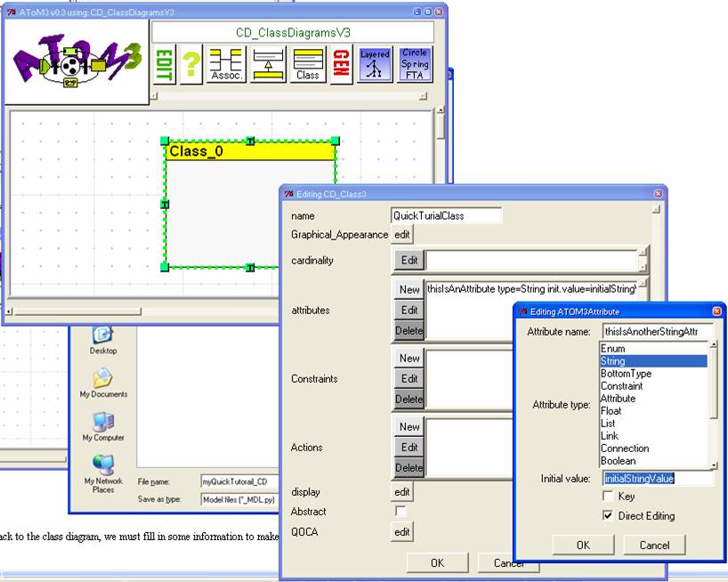Viewport: 728px width, 582px height.
Task: Pick Boolean from the attribute type list
Action: (618, 461)
